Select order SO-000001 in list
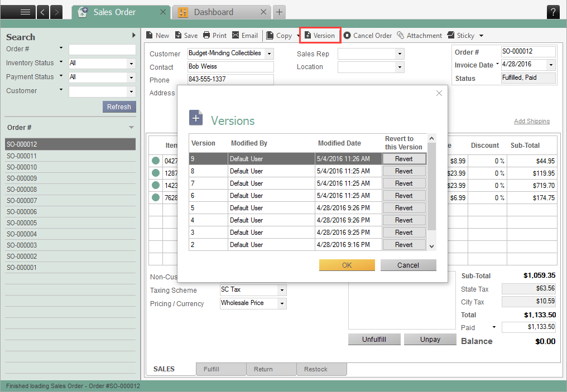The height and width of the screenshot is (392, 567). tap(70, 268)
